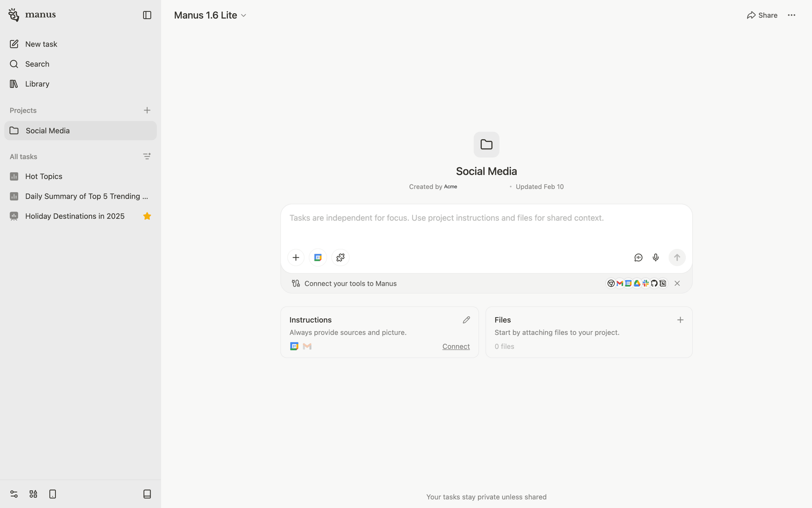Click the large project folder icon
Screen dimensions: 812x508
[486, 145]
